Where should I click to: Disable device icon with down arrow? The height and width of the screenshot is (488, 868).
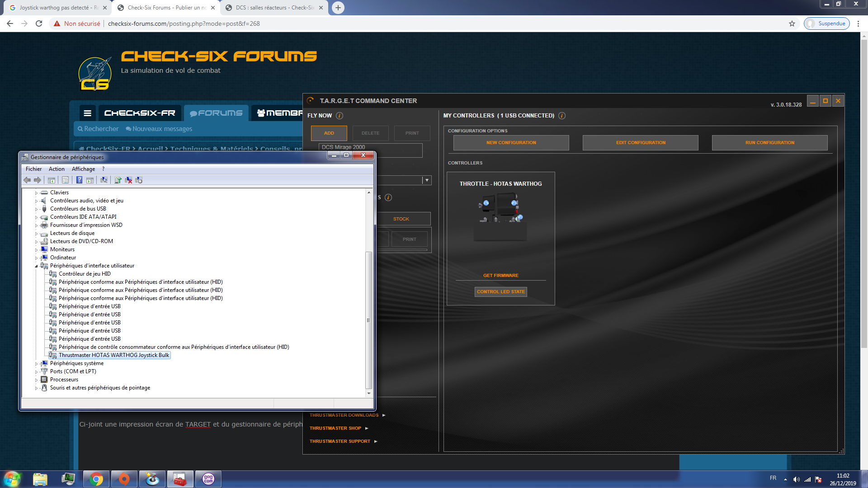139,180
